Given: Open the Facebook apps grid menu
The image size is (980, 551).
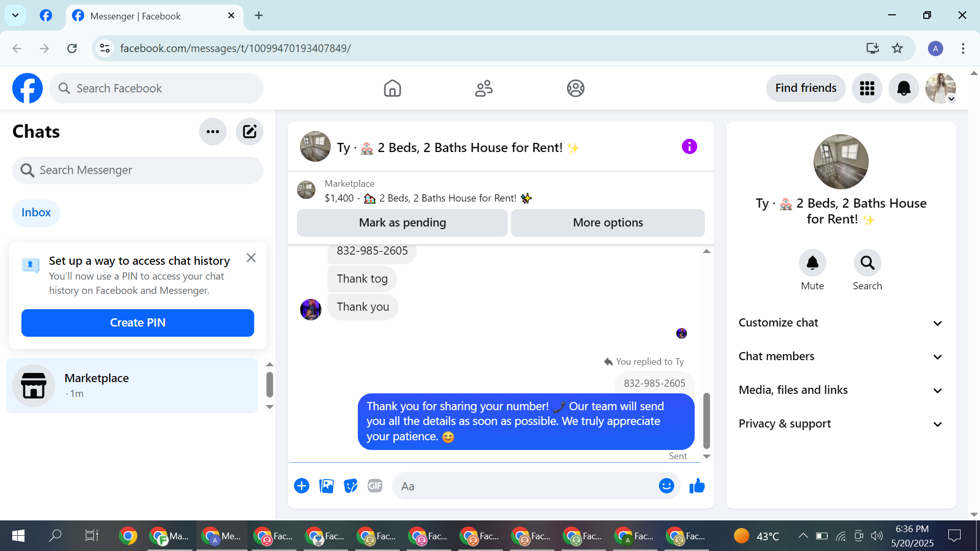Looking at the screenshot, I should click(867, 88).
